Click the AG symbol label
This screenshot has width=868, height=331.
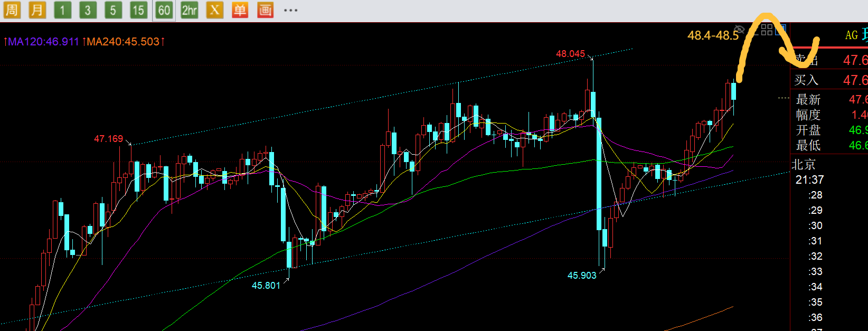click(x=851, y=35)
